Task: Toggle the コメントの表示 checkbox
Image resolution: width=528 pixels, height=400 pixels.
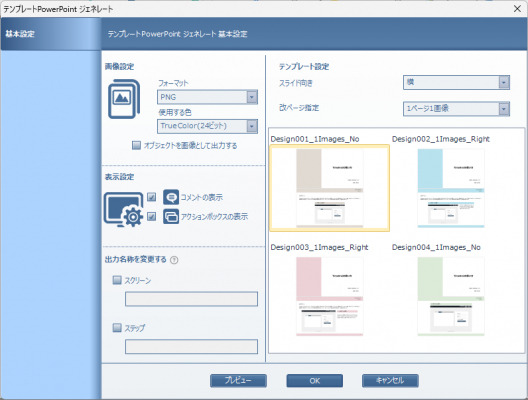Action: coord(152,197)
